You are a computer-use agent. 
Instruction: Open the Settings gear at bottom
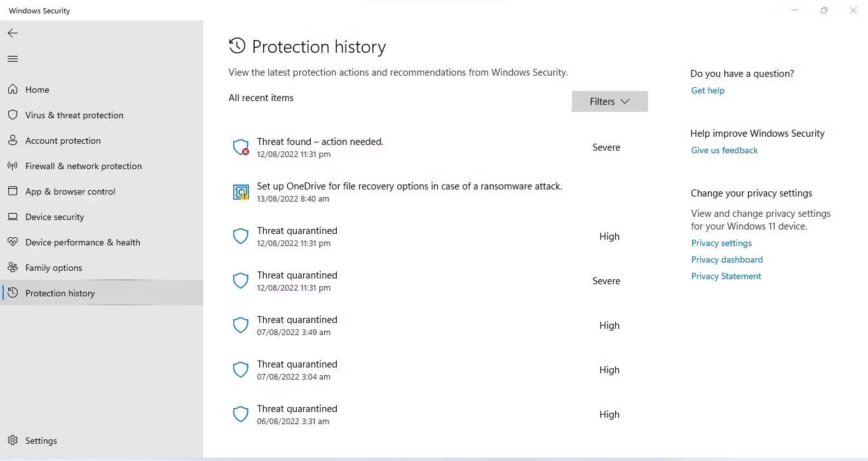pos(13,441)
